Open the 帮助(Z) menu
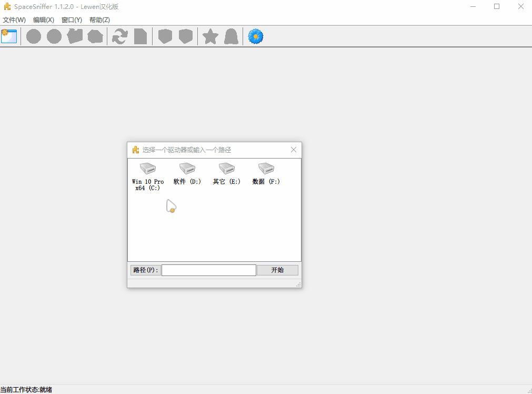 tap(99, 20)
